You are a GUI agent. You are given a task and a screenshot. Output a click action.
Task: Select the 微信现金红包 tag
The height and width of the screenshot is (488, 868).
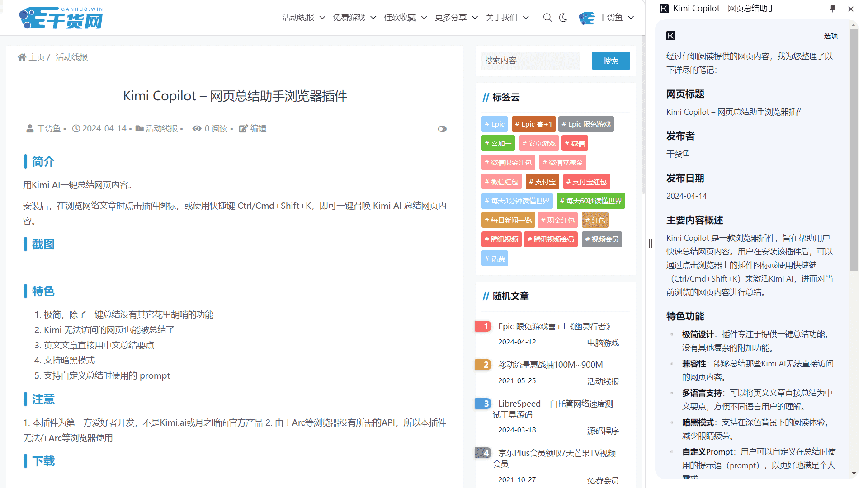(x=508, y=163)
